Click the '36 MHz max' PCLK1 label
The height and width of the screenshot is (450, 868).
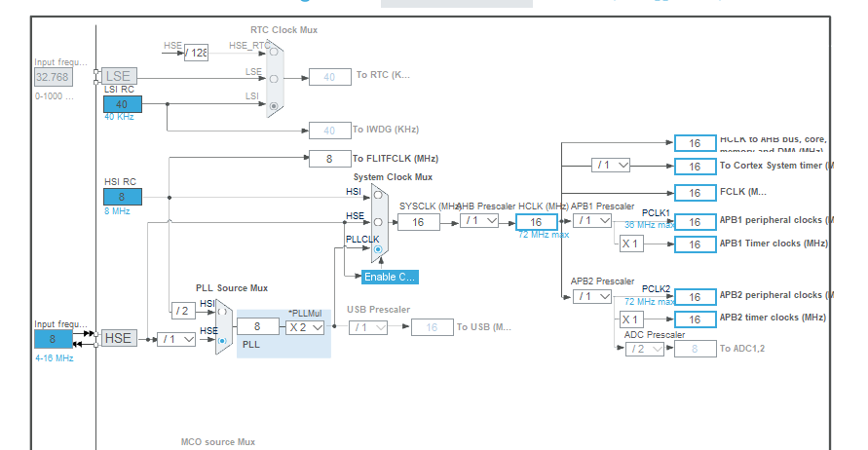pyautogui.click(x=650, y=225)
